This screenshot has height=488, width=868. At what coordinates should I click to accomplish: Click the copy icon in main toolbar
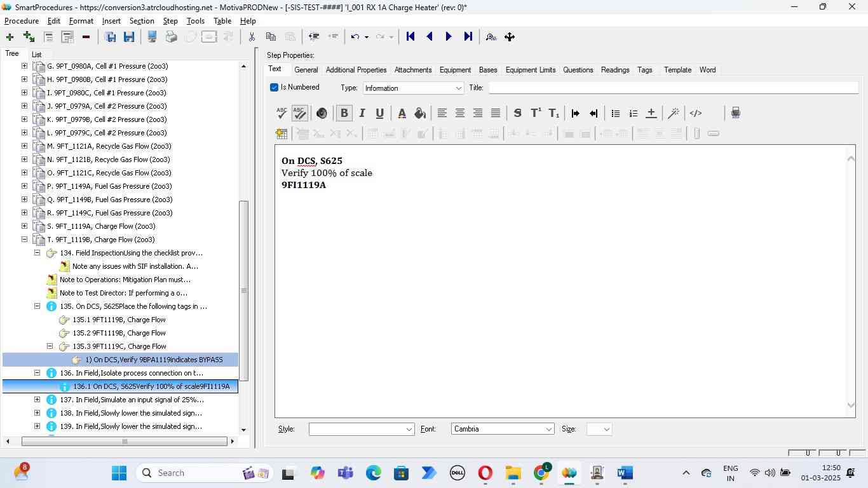point(271,37)
